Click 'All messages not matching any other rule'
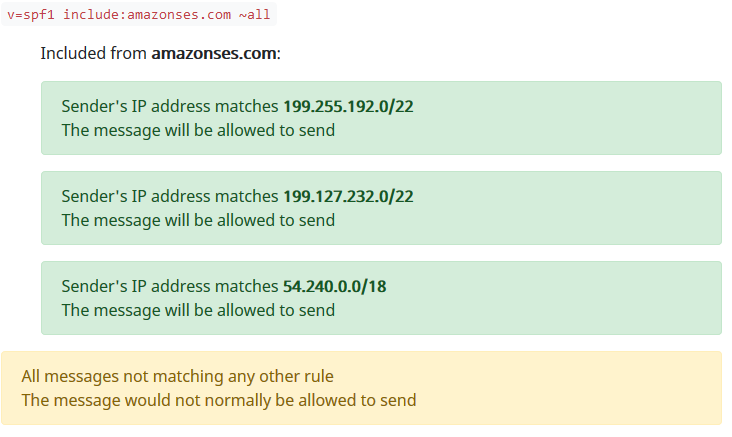 click(177, 377)
